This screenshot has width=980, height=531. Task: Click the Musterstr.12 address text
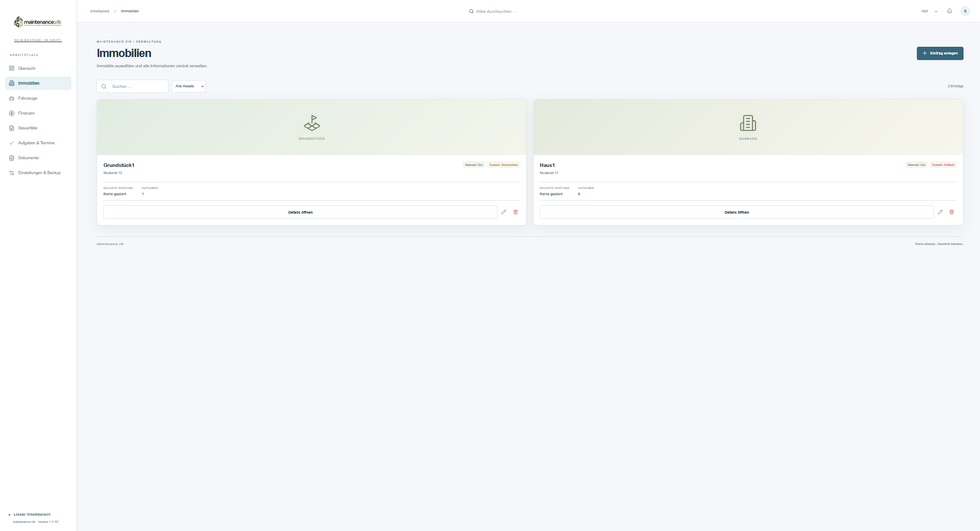(x=112, y=173)
